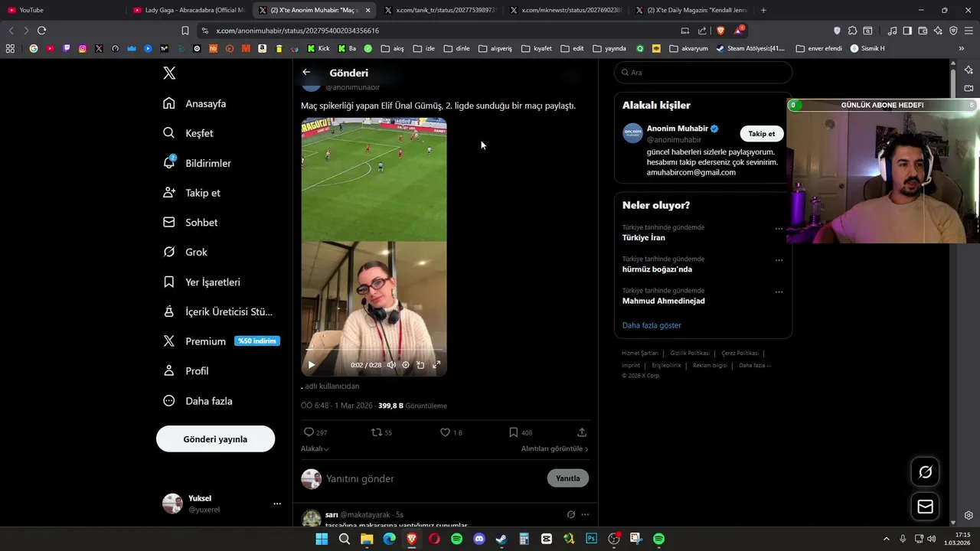The image size is (980, 551).
Task: Mute the video sound
Action: tap(391, 365)
